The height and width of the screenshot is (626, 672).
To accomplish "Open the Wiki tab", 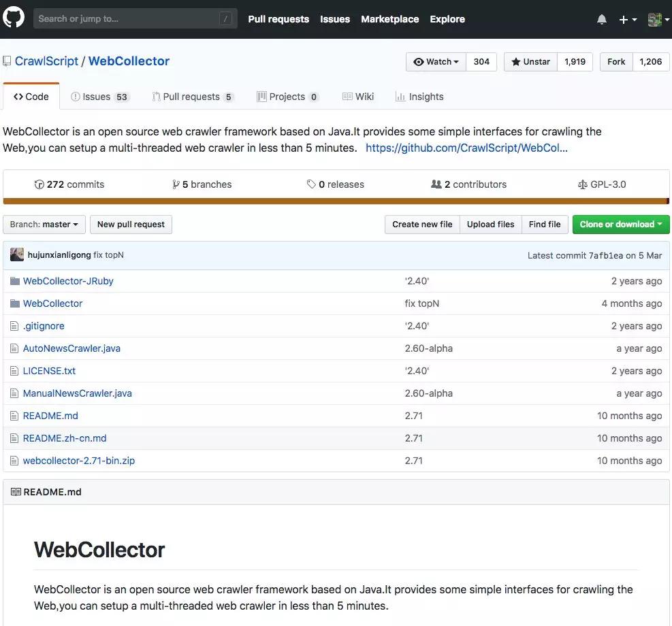I will point(358,97).
